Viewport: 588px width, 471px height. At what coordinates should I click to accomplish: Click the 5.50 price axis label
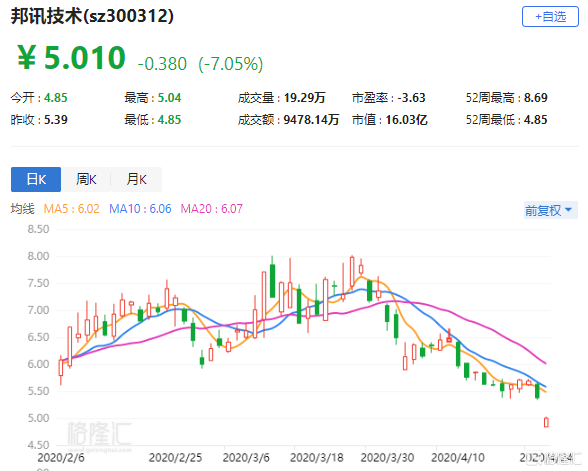coord(38,391)
